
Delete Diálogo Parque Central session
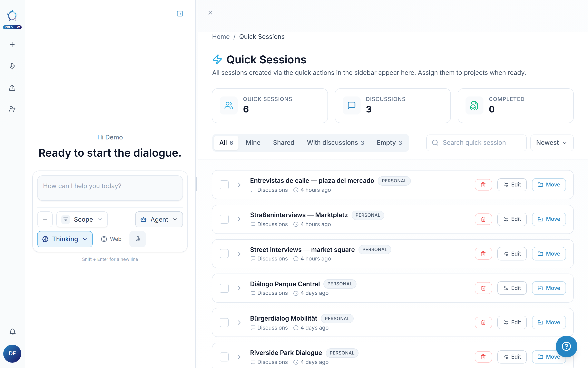coord(483,288)
